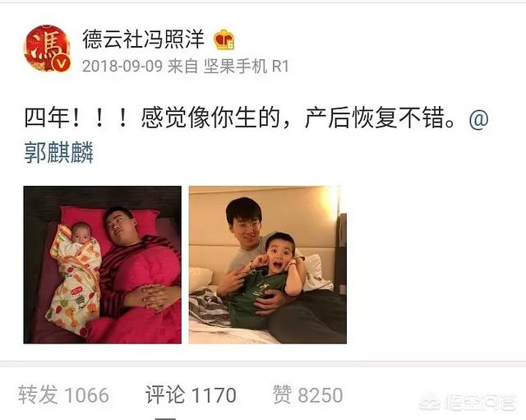Tap the repost count 1066

click(x=86, y=395)
